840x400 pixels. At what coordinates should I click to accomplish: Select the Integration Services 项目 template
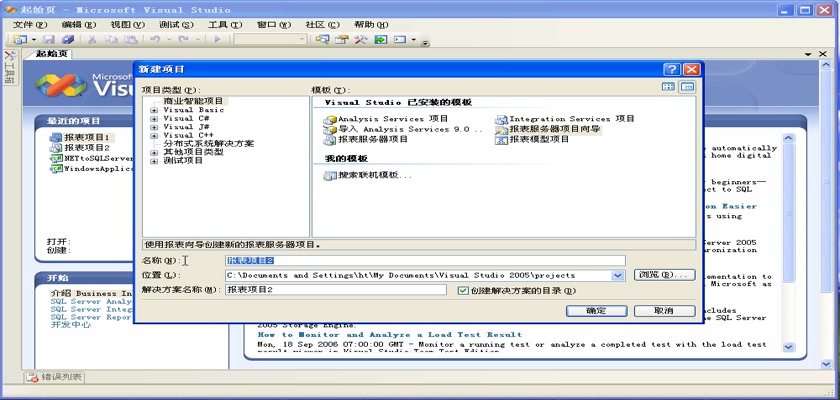click(565, 119)
